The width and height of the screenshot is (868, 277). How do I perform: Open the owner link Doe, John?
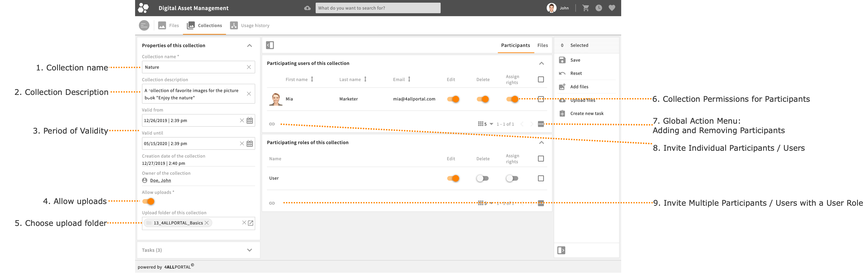tap(160, 181)
